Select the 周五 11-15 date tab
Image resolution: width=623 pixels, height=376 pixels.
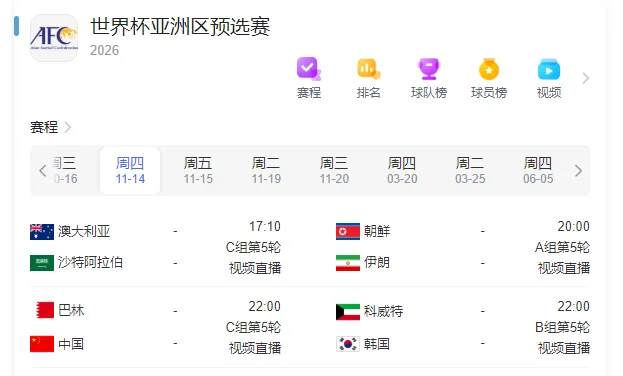click(198, 171)
